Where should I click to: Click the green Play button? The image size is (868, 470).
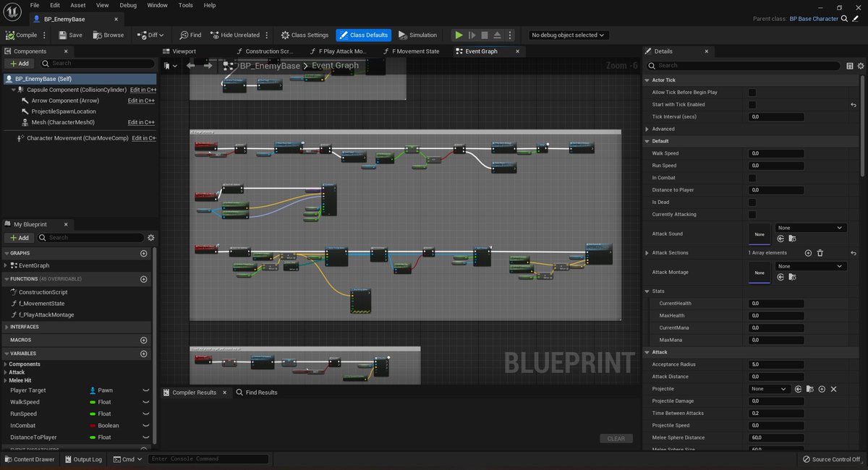click(x=459, y=35)
